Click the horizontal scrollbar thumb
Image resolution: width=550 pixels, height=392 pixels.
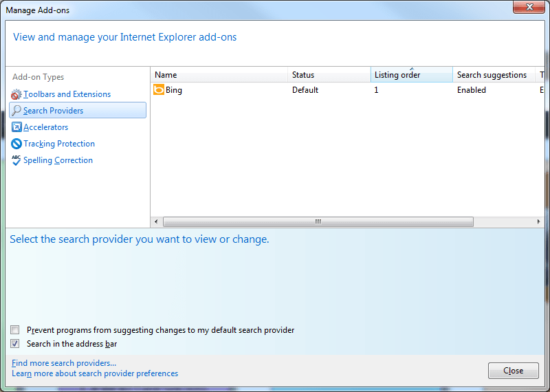318,222
